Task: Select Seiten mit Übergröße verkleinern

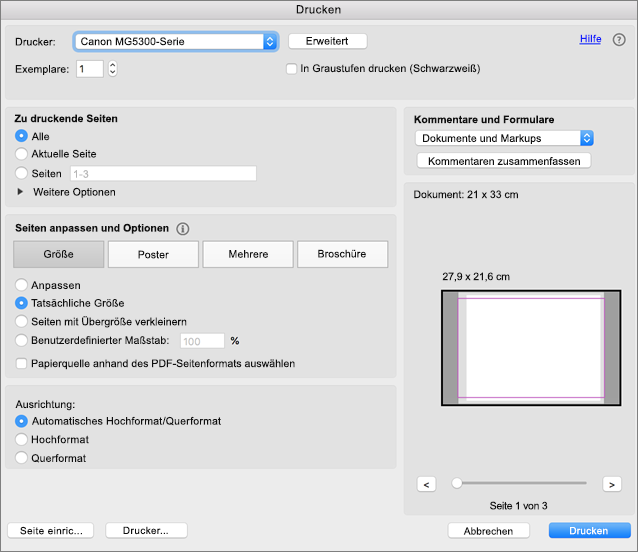Action: tap(21, 321)
